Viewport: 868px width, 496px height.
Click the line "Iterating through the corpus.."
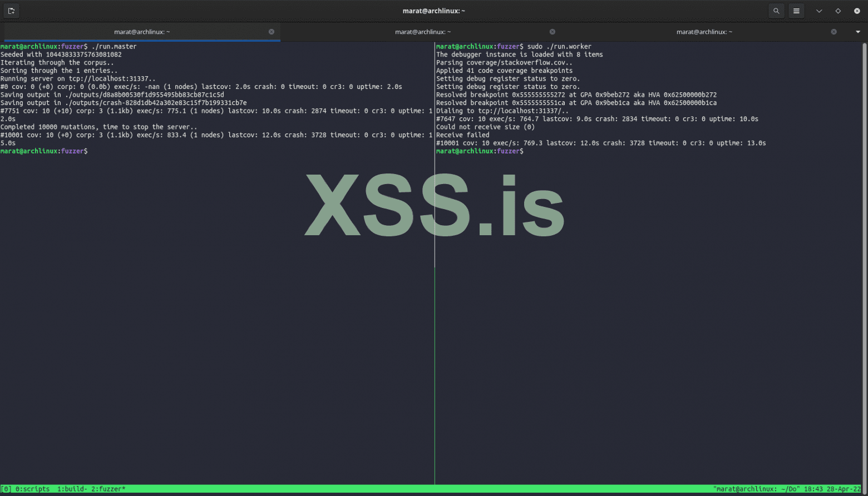pyautogui.click(x=57, y=63)
